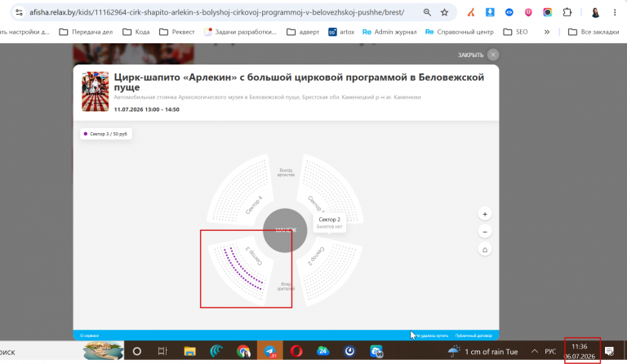Zoom out the seating map with minus button
Image resolution: width=627 pixels, height=364 pixels.
[x=485, y=232]
